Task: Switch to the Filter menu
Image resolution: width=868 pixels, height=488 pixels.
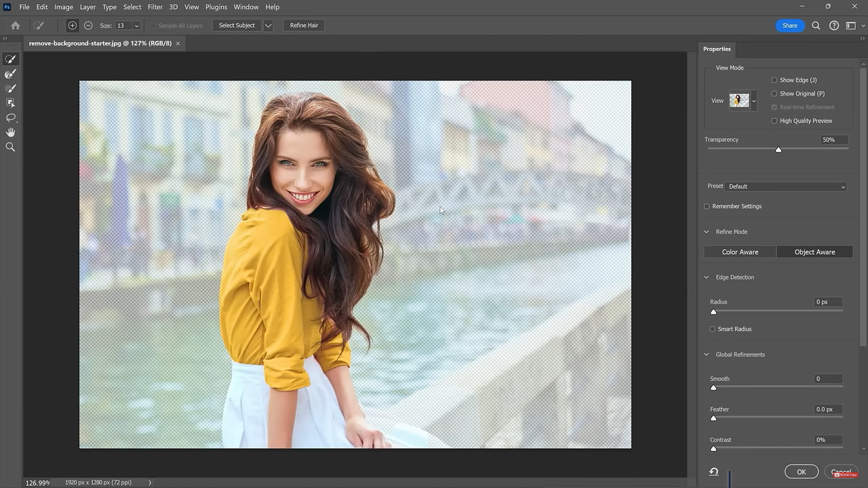Action: point(155,7)
